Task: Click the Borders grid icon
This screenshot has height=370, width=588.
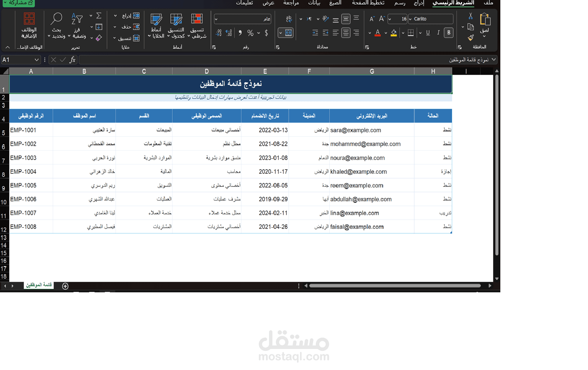Action: (411, 33)
